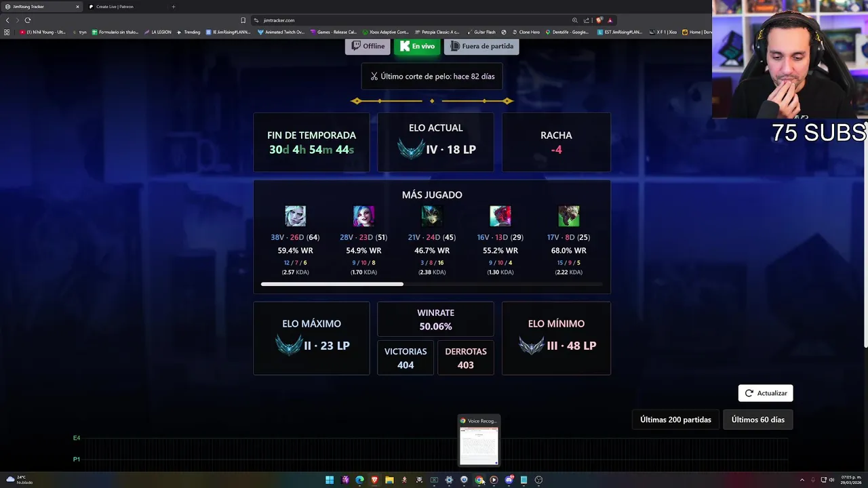Open the apps grid in bookmarks bar
Screen dimensions: 868x488
click(7, 32)
